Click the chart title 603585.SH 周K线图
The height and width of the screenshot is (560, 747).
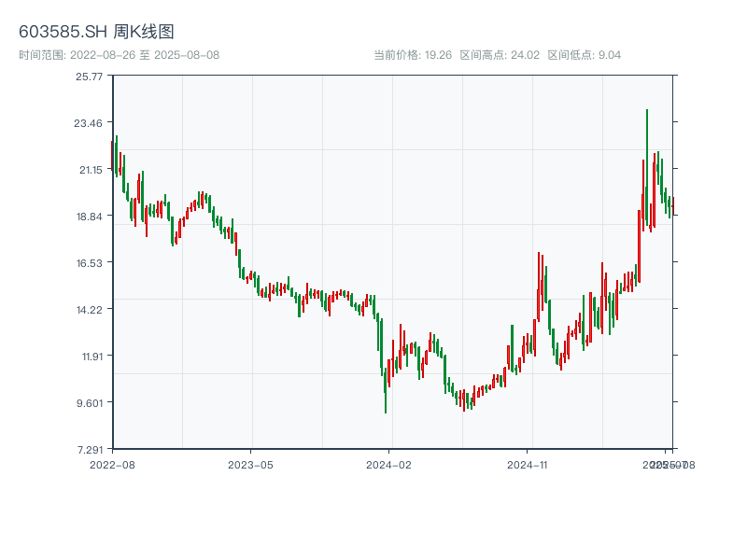(96, 32)
